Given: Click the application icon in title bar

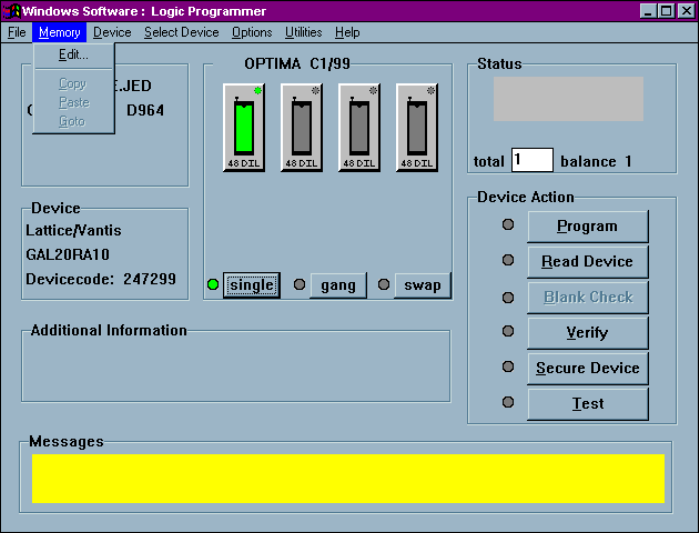Looking at the screenshot, I should pyautogui.click(x=13, y=11).
